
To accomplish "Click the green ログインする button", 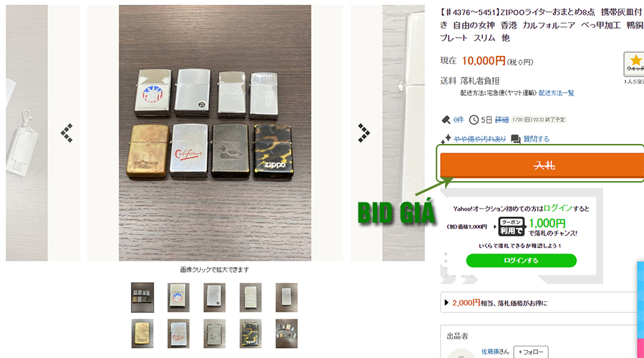I will pyautogui.click(x=521, y=261).
